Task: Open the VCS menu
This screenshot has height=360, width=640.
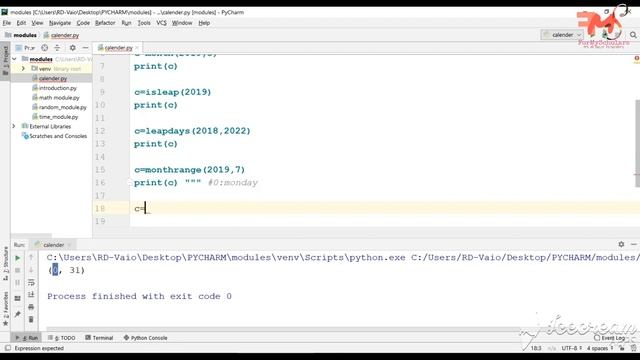Action: 161,23
